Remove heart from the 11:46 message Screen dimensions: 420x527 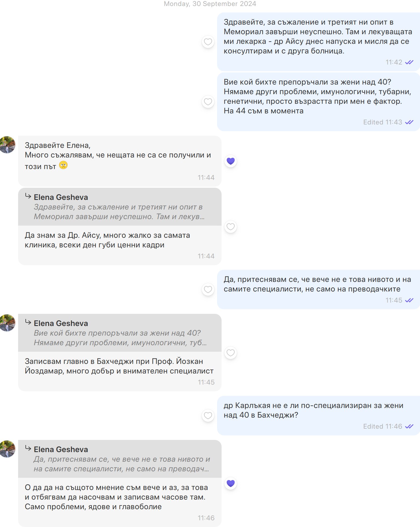(231, 483)
